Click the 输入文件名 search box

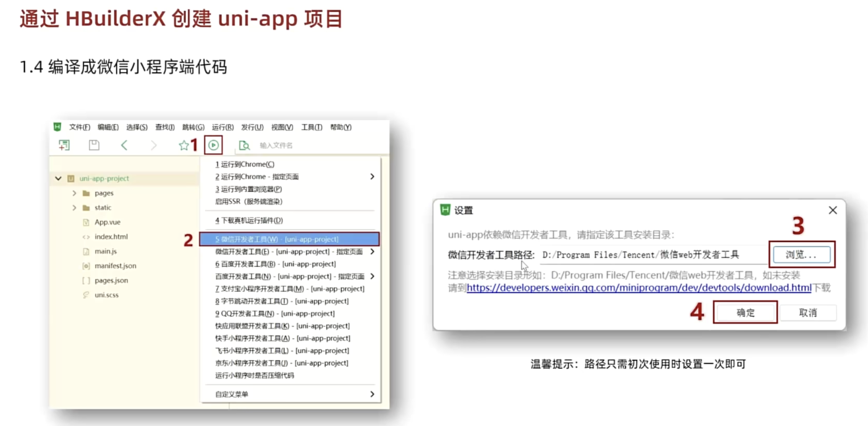pos(276,145)
